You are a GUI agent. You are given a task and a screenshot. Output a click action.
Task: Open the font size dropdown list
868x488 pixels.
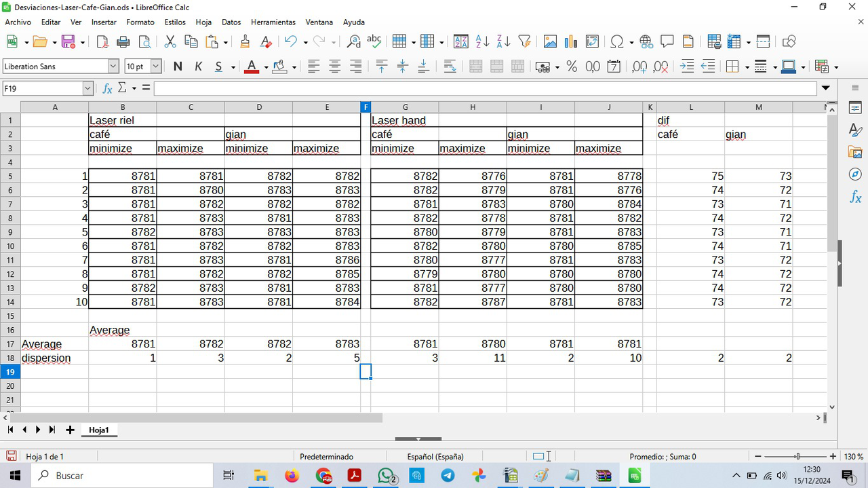click(155, 67)
